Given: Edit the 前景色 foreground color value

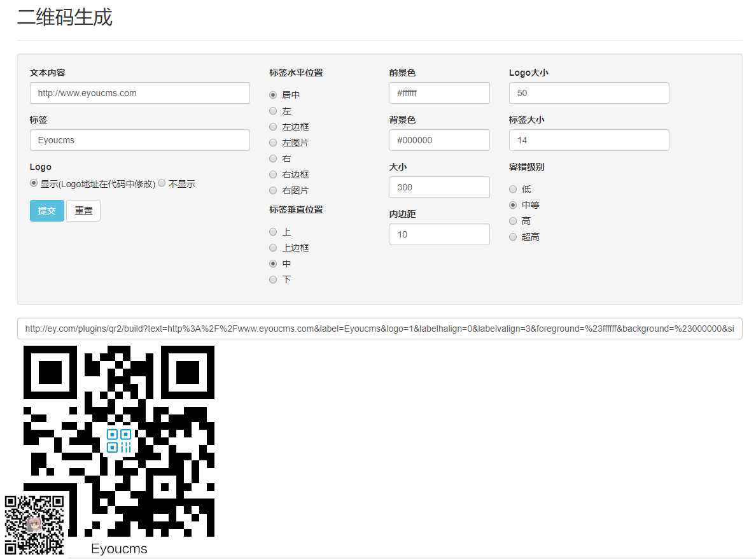Looking at the screenshot, I should 439,93.
